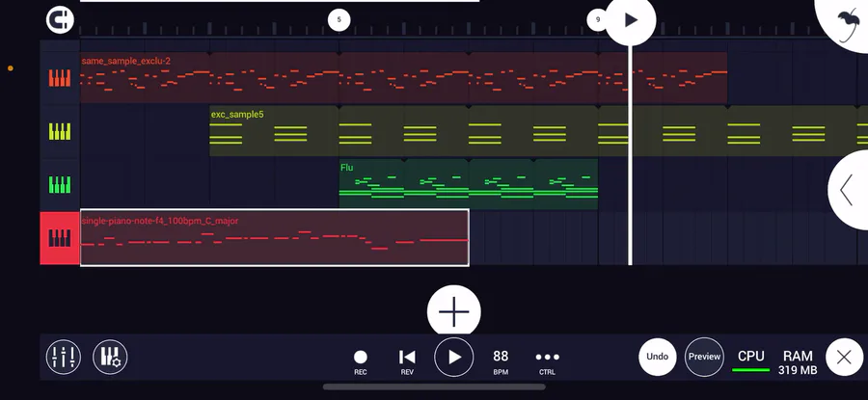
Task: Tap the Preview button
Action: (x=704, y=357)
